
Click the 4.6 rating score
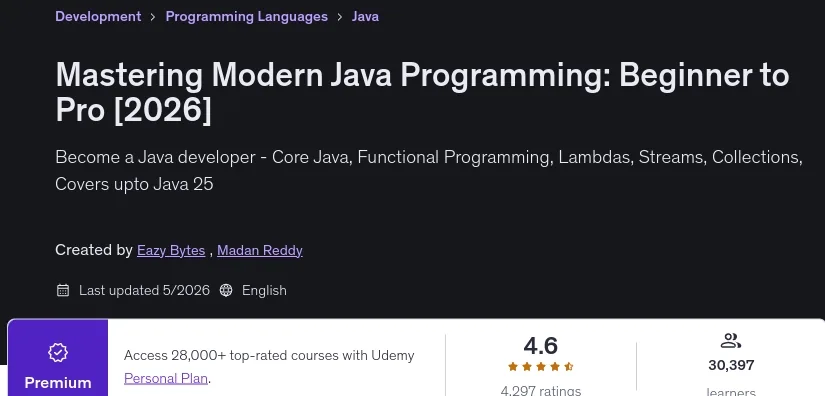point(540,346)
